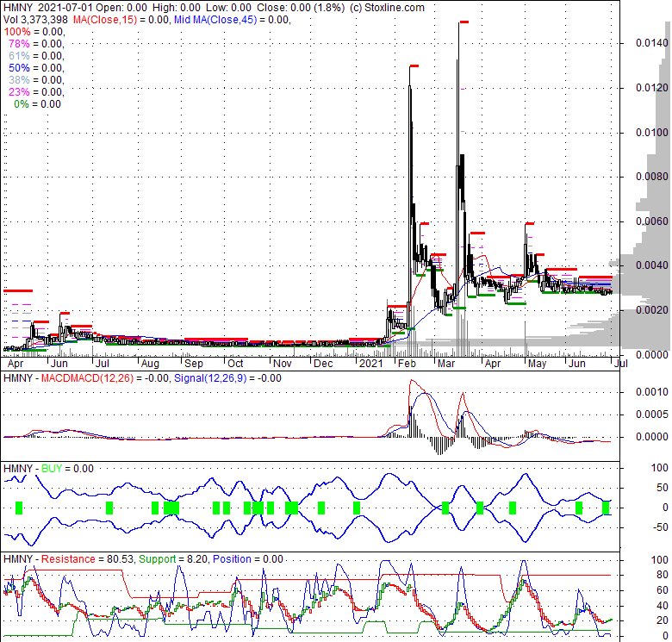Click the 38% Fibonacci level label
Viewport: 672px width, 642px height.
pos(19,80)
